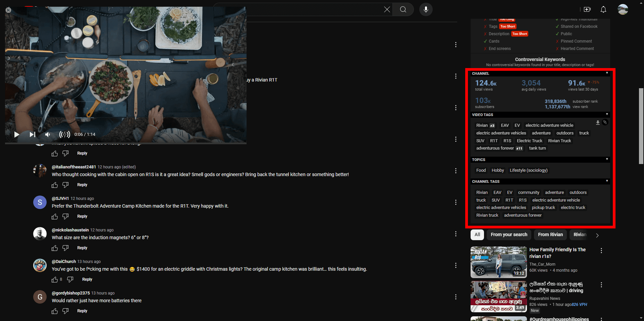Collapse the CHANNEL stats section
Viewport: 644px width, 321px height.
[607, 73]
